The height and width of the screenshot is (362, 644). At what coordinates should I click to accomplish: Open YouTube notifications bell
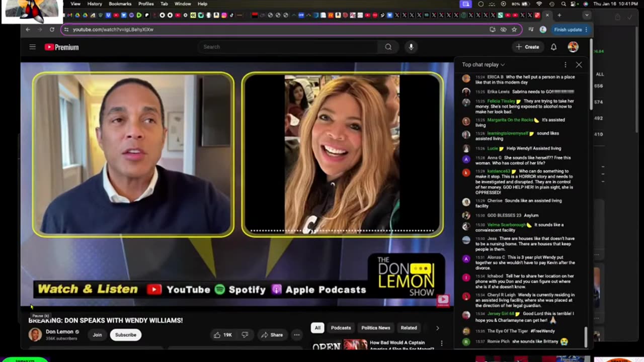tap(553, 47)
